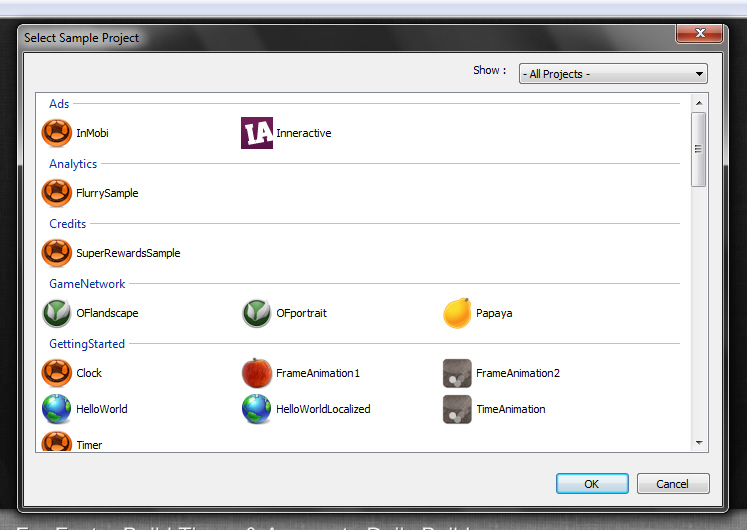Click the FrameAnimation1 label text
Viewport: 747px width, 530px height.
[x=318, y=373]
